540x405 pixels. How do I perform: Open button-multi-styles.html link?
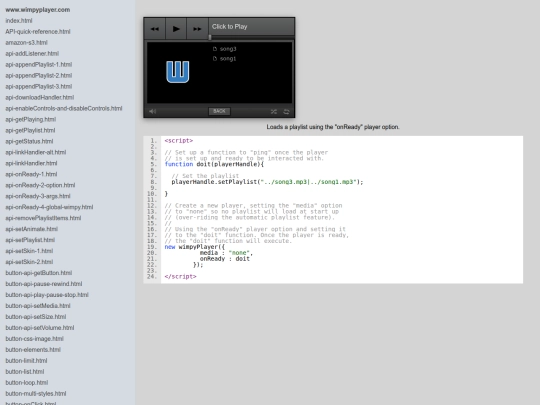click(x=36, y=394)
